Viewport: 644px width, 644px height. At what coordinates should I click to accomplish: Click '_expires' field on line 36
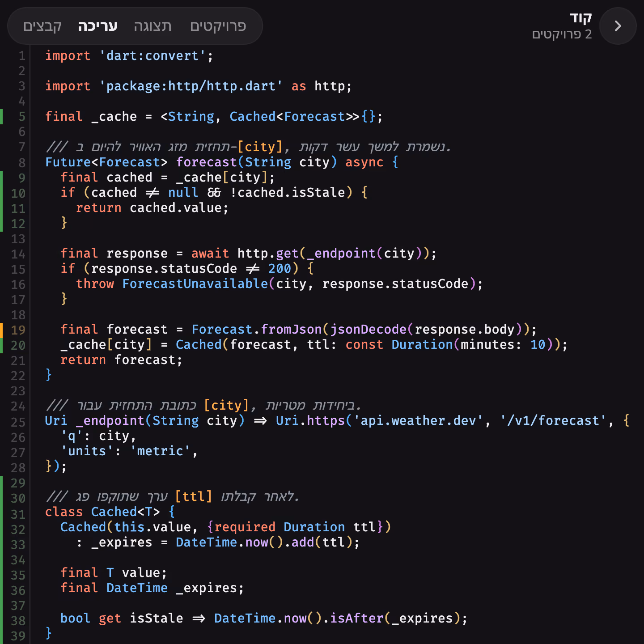206,588
